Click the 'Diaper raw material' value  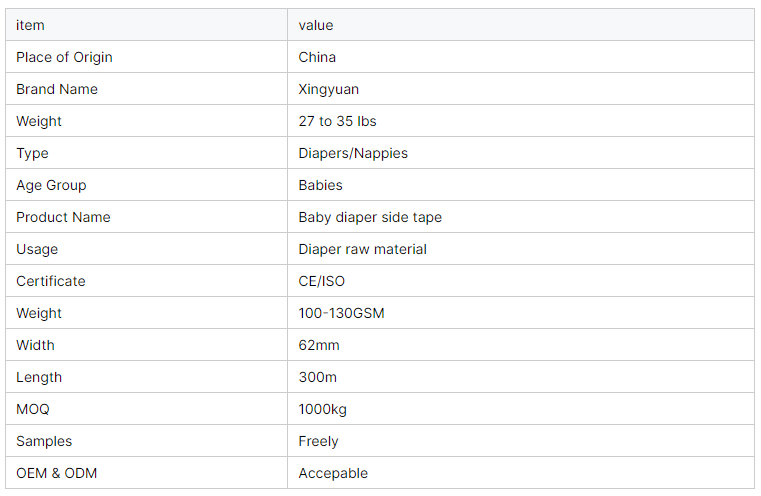pyautogui.click(x=363, y=249)
